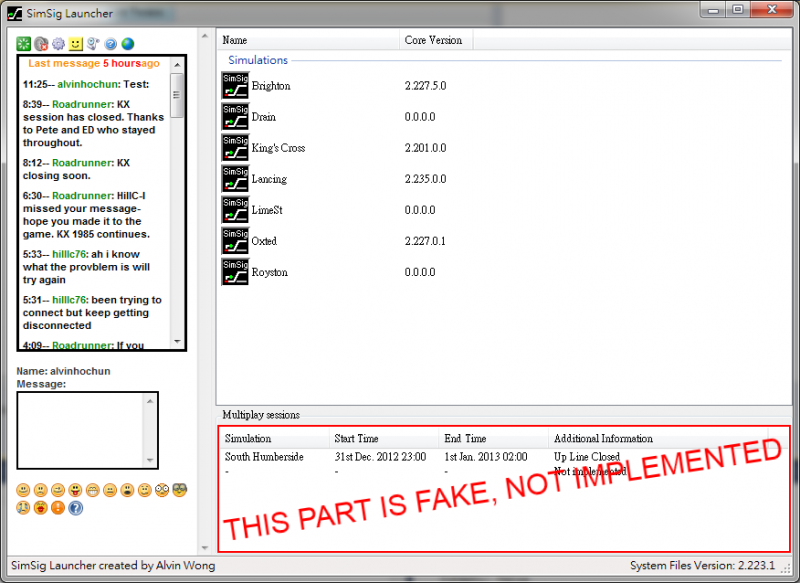Click the SimSig icon beside LimeSt

pos(235,210)
